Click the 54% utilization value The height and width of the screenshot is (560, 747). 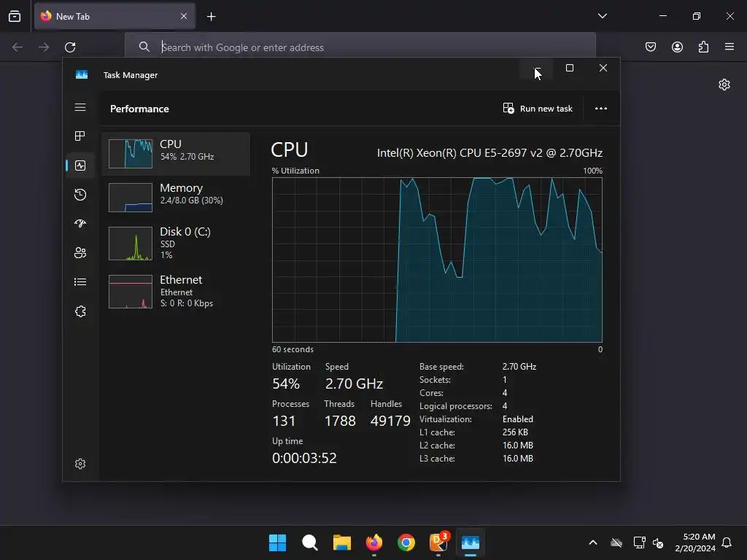click(286, 384)
